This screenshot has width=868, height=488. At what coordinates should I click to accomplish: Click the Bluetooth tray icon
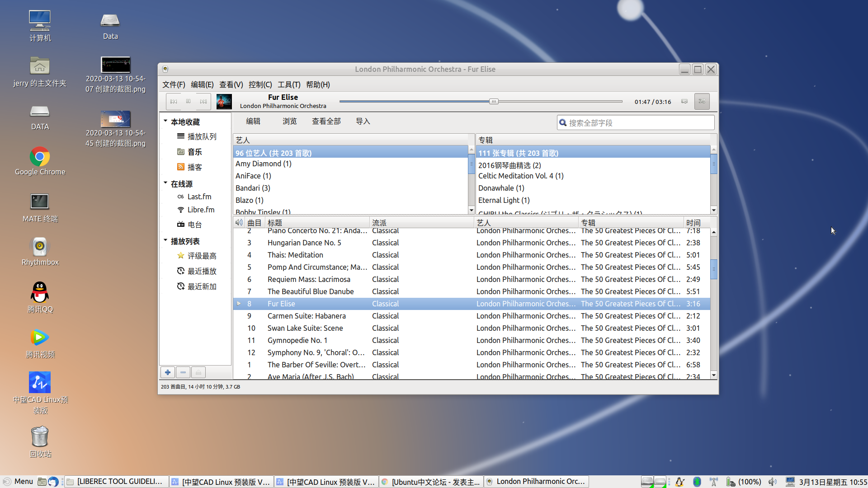697,482
